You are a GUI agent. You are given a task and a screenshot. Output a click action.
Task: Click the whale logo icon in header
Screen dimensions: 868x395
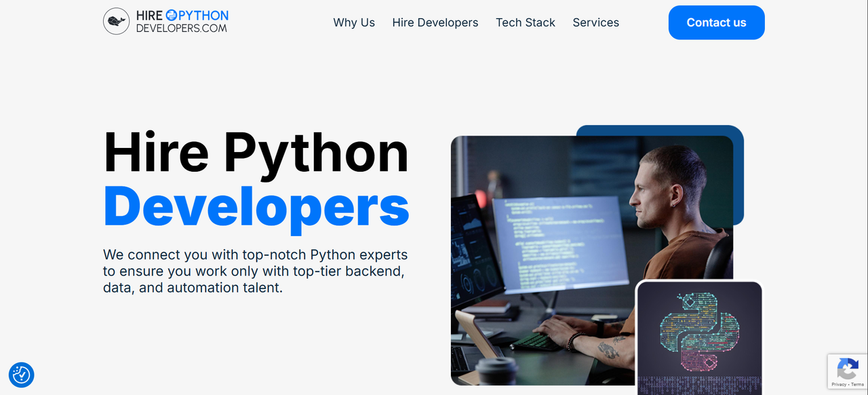pyautogui.click(x=116, y=22)
